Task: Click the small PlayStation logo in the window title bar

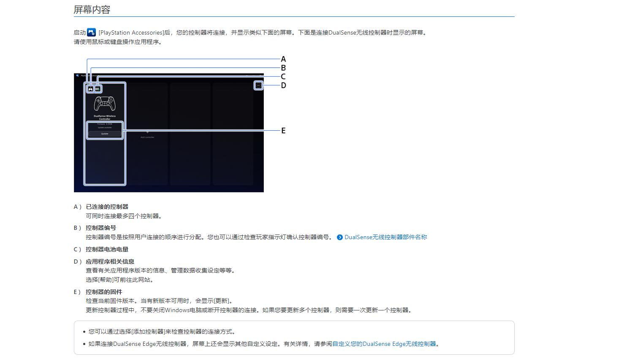Action: (77, 75)
